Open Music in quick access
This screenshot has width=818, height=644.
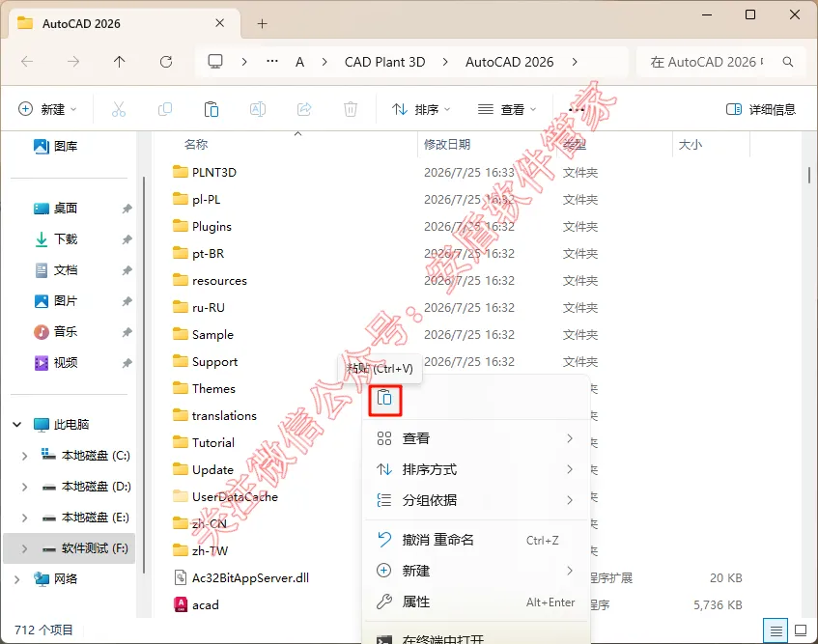point(56,331)
